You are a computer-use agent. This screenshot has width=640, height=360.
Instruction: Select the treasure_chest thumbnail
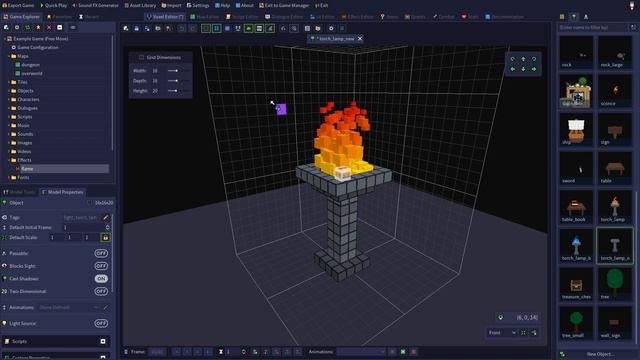[576, 284]
